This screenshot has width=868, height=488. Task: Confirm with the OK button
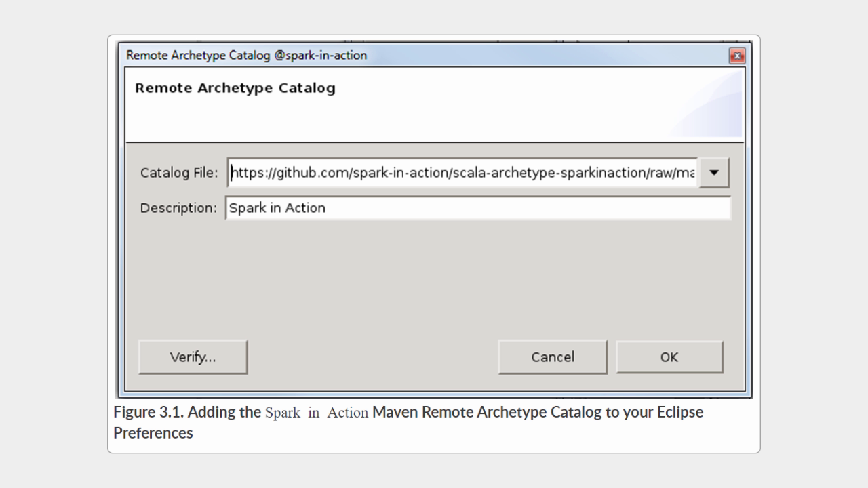(669, 357)
